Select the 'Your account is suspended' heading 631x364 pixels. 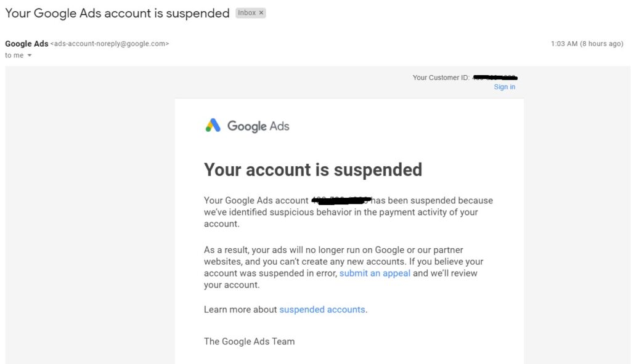(313, 170)
